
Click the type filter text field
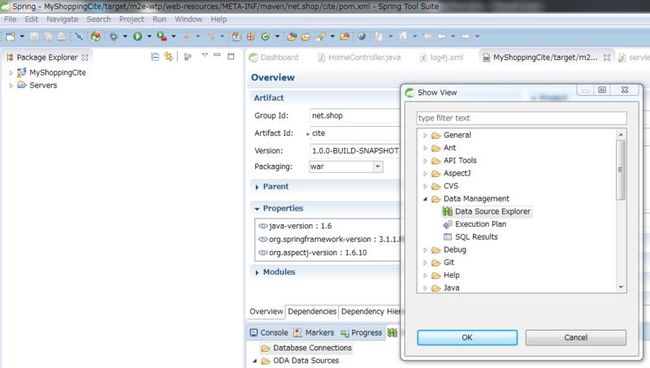521,118
